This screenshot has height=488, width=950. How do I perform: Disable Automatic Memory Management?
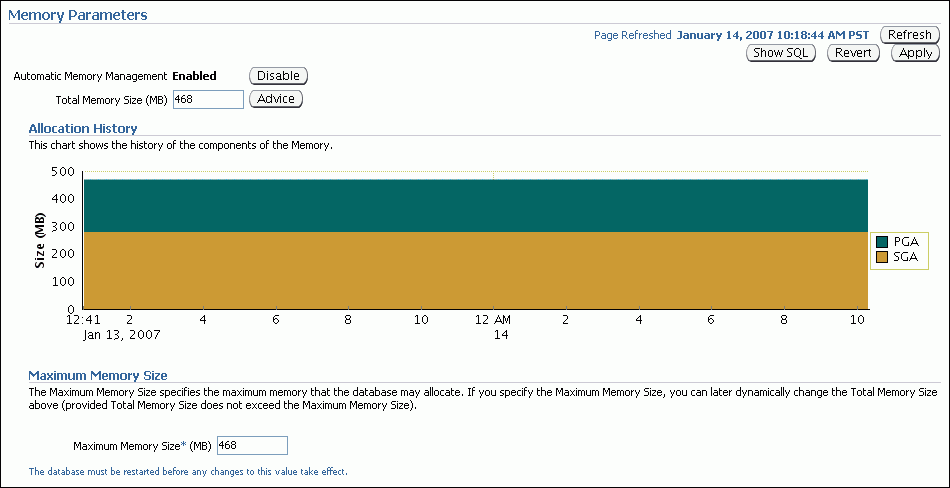coord(278,76)
